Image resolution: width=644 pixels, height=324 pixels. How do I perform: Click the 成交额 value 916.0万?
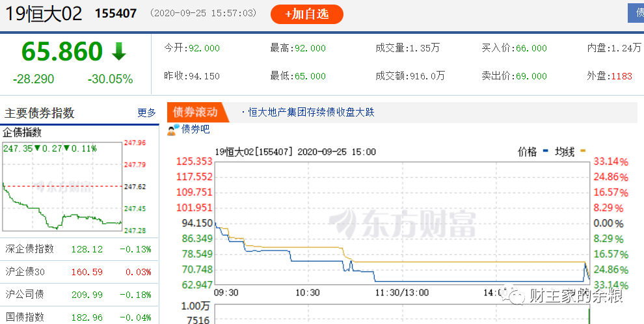click(x=427, y=76)
